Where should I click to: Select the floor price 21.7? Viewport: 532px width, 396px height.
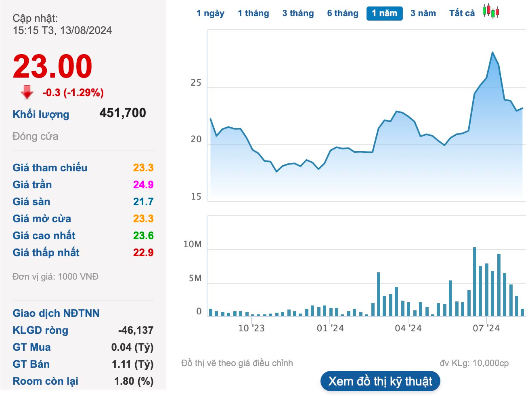[143, 202]
